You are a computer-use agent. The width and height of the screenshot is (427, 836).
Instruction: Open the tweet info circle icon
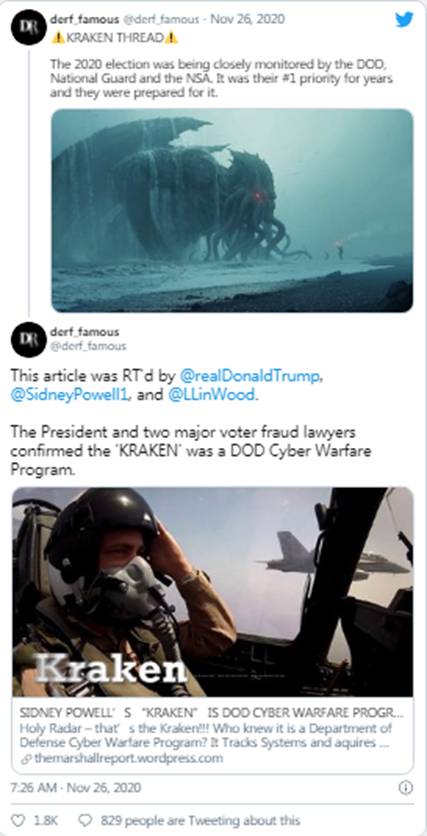[406, 787]
